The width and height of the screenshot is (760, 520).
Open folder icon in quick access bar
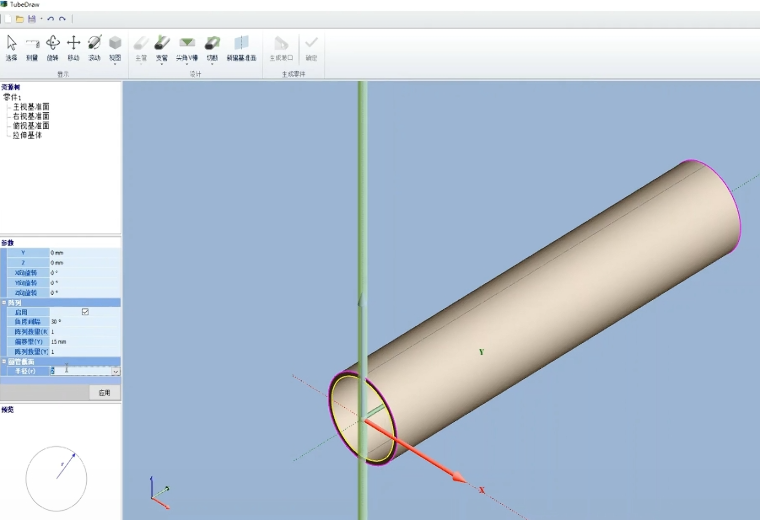coord(19,19)
